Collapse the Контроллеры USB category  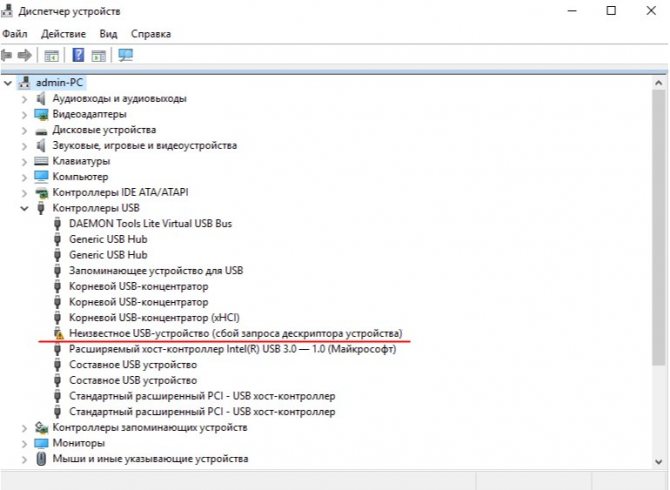24,208
